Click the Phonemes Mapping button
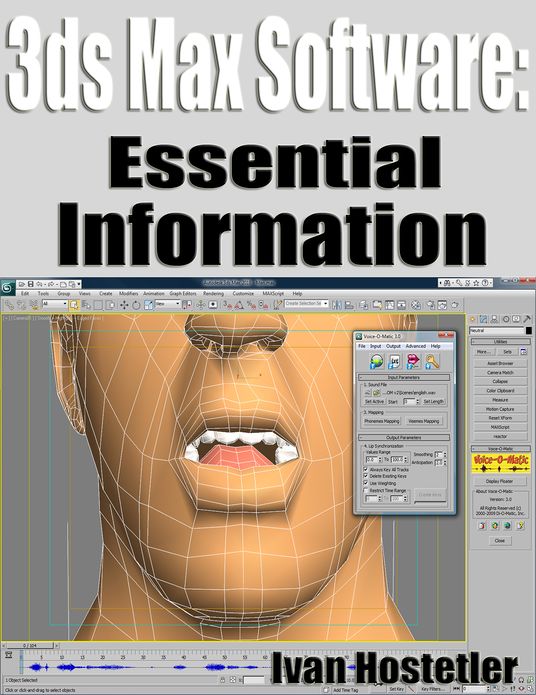This screenshot has width=536, height=695. 382,421
